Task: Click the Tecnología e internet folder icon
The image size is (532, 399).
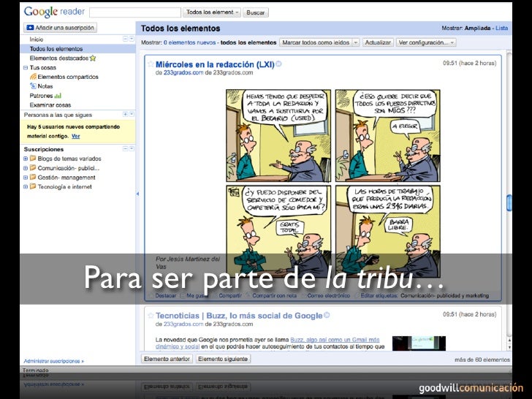Action: tap(33, 186)
